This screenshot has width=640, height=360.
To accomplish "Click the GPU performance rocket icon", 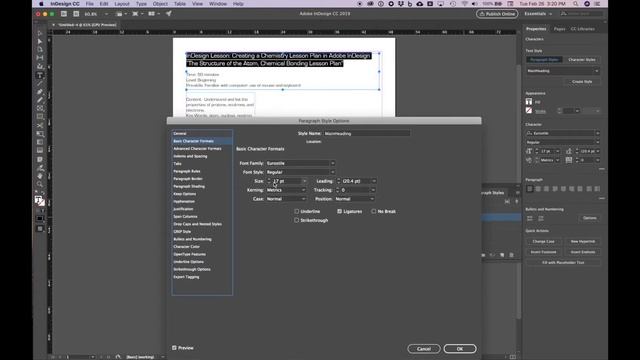I will coord(169,13).
